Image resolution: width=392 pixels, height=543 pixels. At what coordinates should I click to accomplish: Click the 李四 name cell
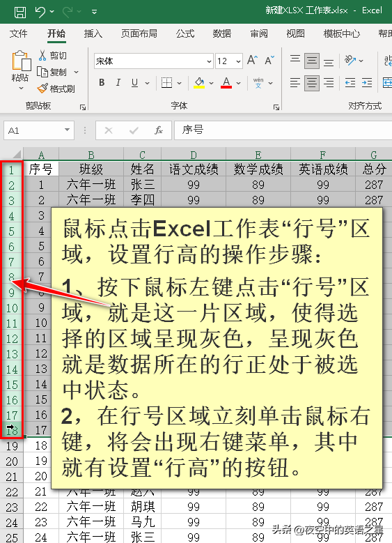142,200
